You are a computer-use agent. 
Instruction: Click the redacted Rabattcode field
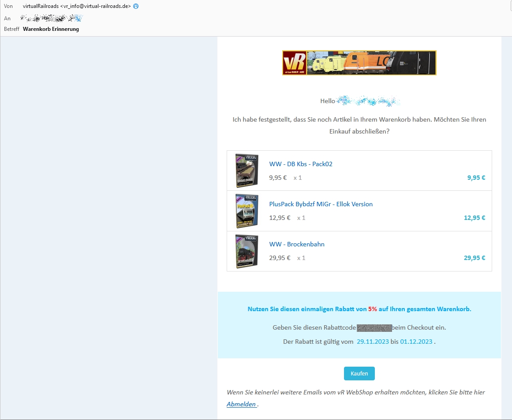(x=374, y=327)
